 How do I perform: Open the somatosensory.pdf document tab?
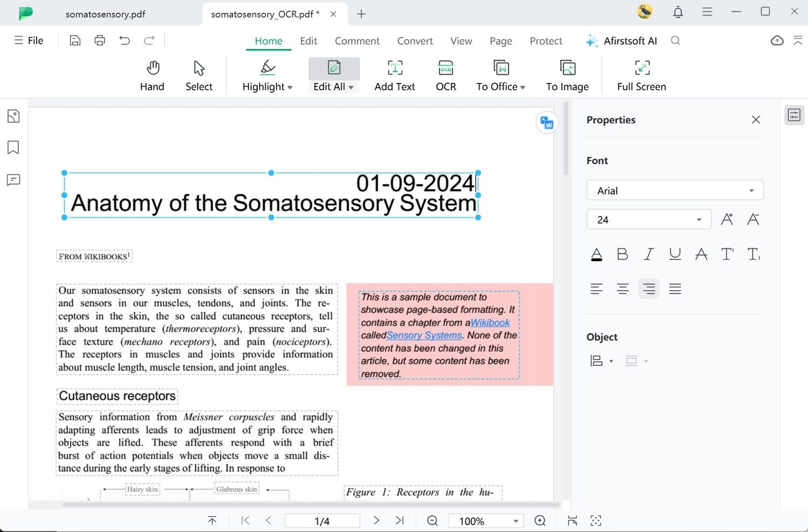(105, 14)
